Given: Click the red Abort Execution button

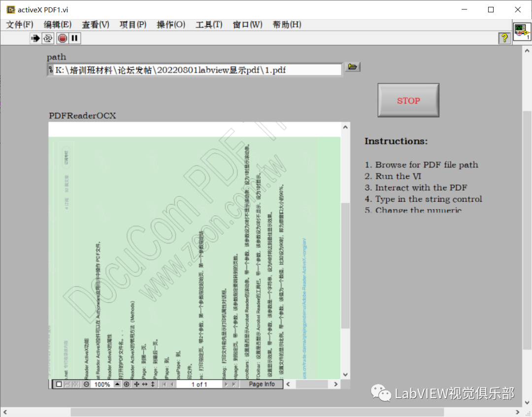Looking at the screenshot, I should click(63, 38).
